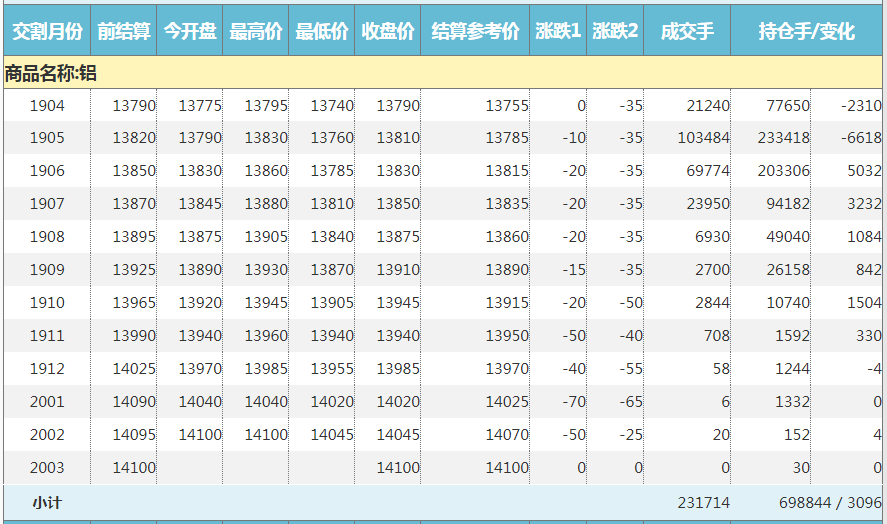The width and height of the screenshot is (887, 524).
Task: Select the 最低价 column header
Action: [x=322, y=31]
